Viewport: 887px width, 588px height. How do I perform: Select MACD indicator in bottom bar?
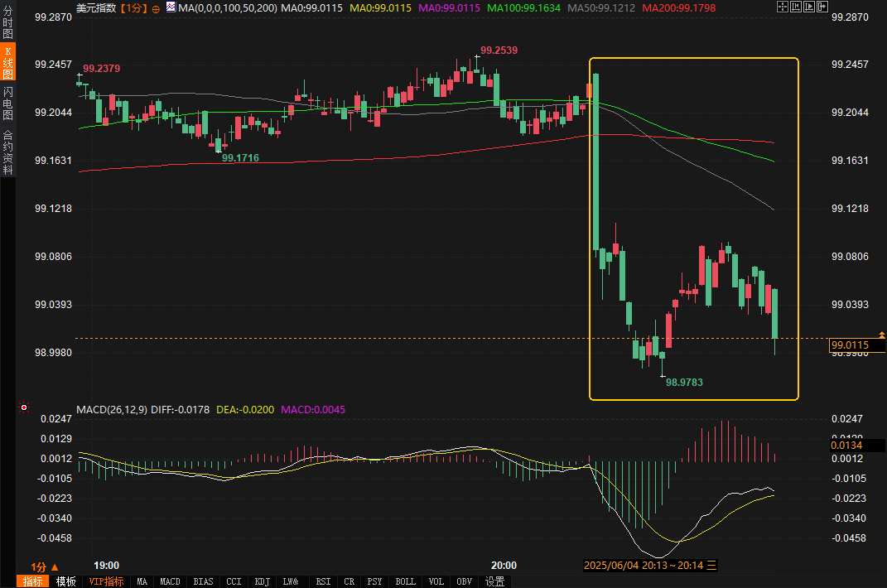(170, 581)
